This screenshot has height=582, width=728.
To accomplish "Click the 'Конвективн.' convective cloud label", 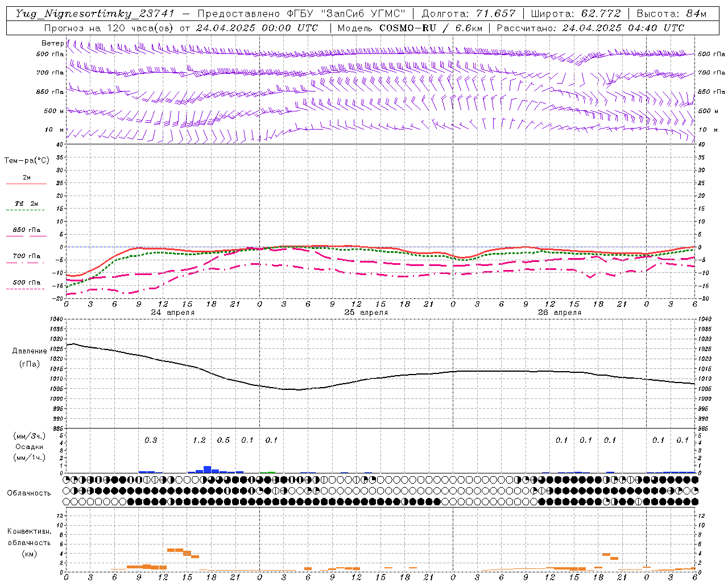I will 30,531.
